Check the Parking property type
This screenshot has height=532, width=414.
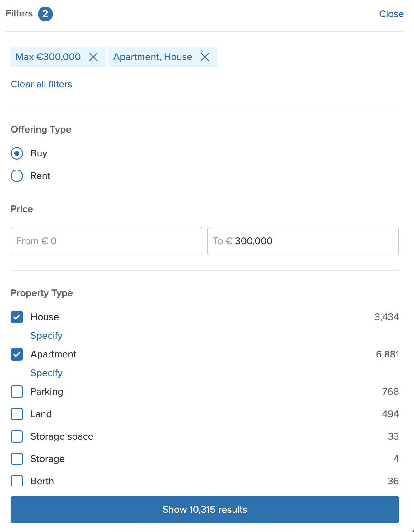[17, 392]
